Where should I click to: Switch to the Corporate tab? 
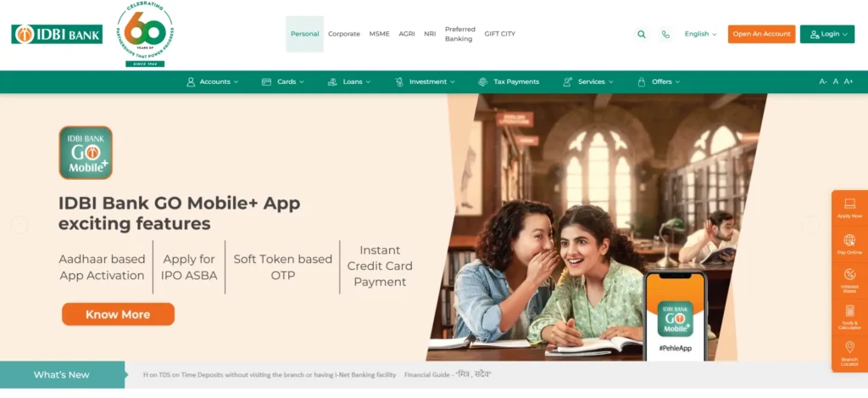[x=344, y=34]
